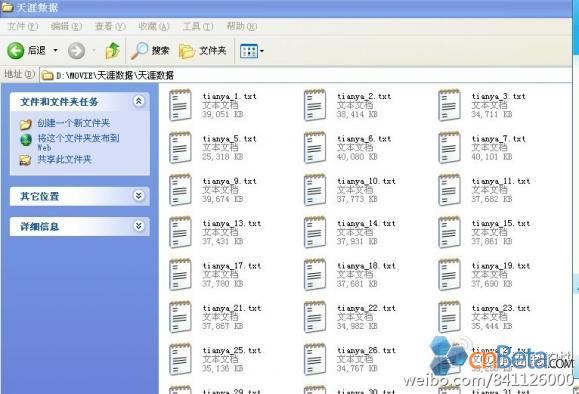Open the 文件(F) menu

[23, 26]
